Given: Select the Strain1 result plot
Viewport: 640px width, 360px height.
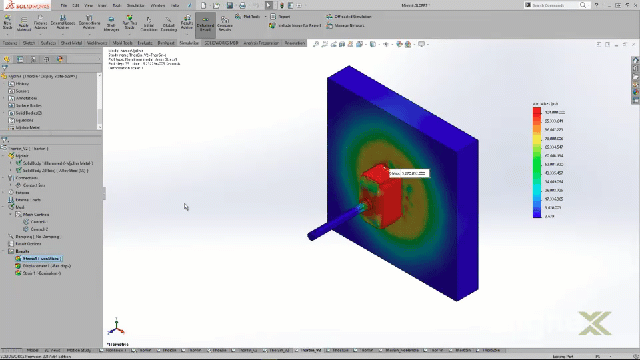Looking at the screenshot, I should pyautogui.click(x=38, y=273).
